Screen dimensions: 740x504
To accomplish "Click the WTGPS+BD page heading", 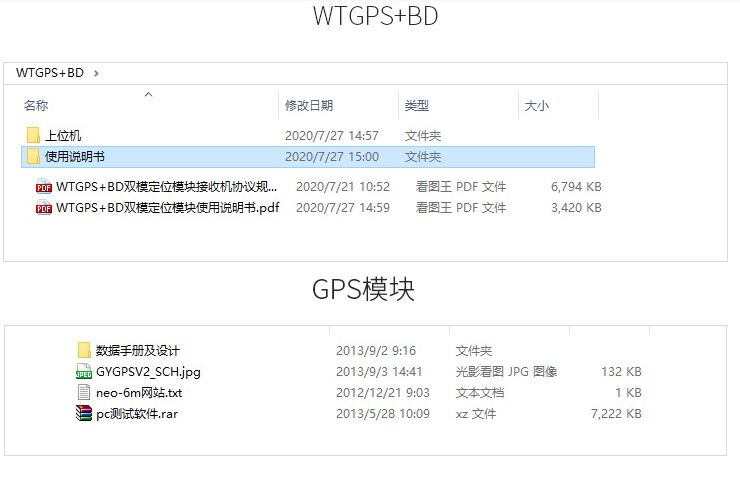I will [376, 16].
